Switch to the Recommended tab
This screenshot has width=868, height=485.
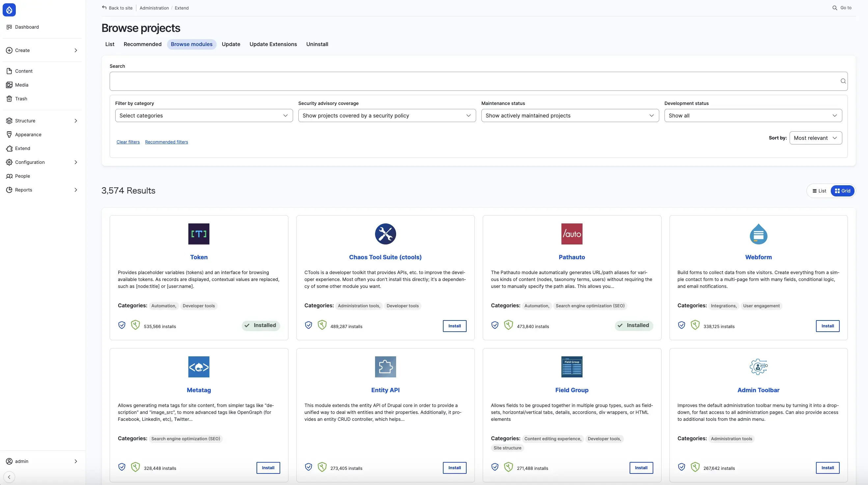point(142,44)
